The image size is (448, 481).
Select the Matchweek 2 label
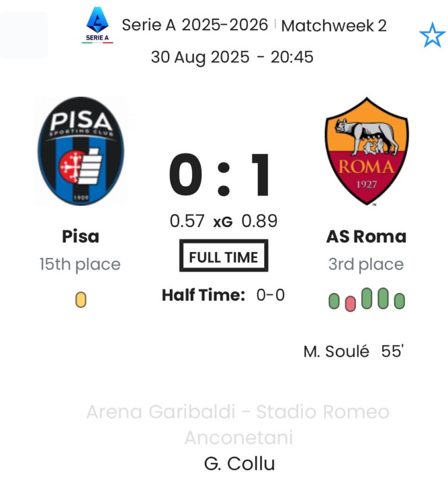click(x=334, y=26)
